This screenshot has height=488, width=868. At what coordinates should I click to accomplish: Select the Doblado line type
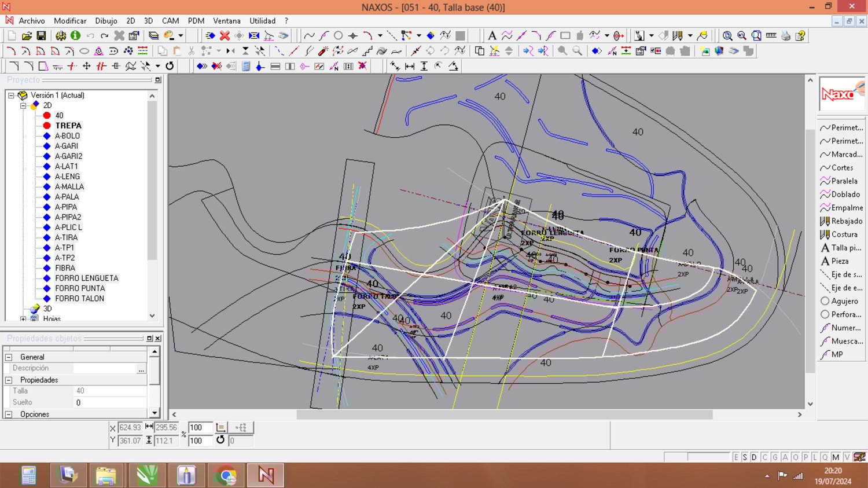840,195
